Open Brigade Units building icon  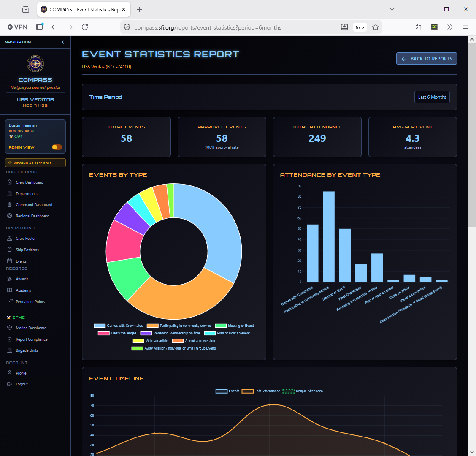tap(10, 350)
